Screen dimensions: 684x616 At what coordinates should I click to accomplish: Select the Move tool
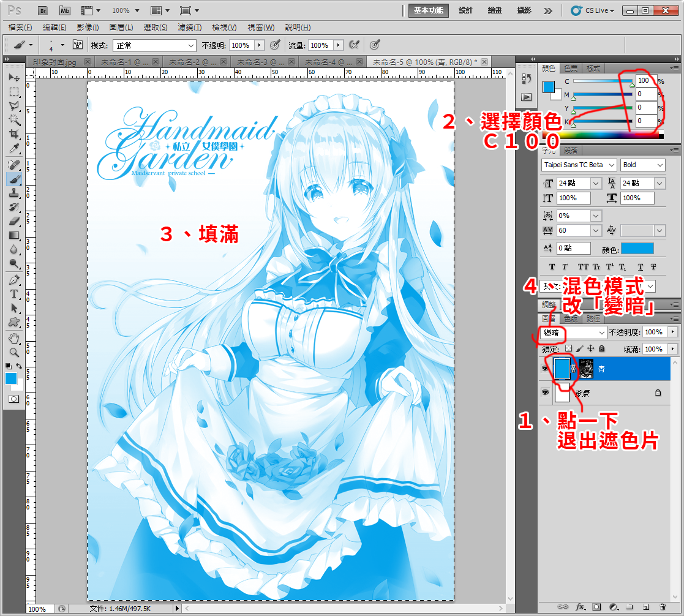[14, 78]
